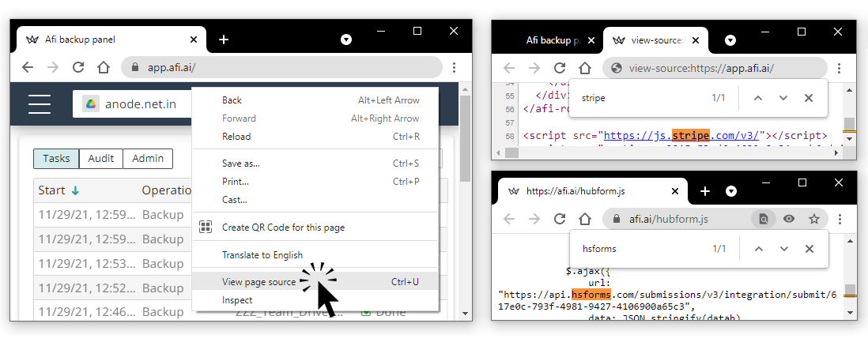This screenshot has height=346, width=868.
Task: Open Chrome three-dot menu in app.afi.ai window
Action: 454,67
